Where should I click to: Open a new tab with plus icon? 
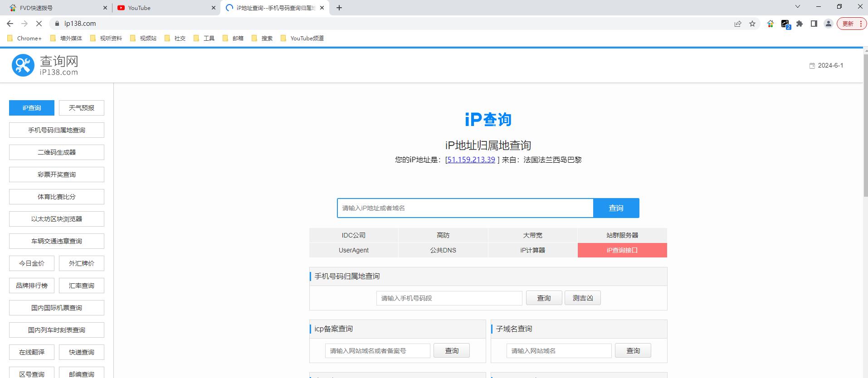point(339,8)
